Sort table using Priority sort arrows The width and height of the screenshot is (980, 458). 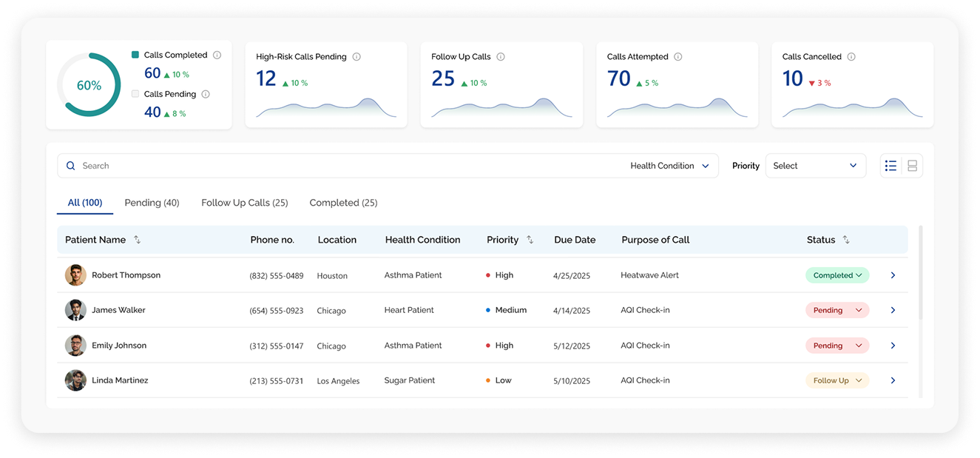[x=530, y=240]
